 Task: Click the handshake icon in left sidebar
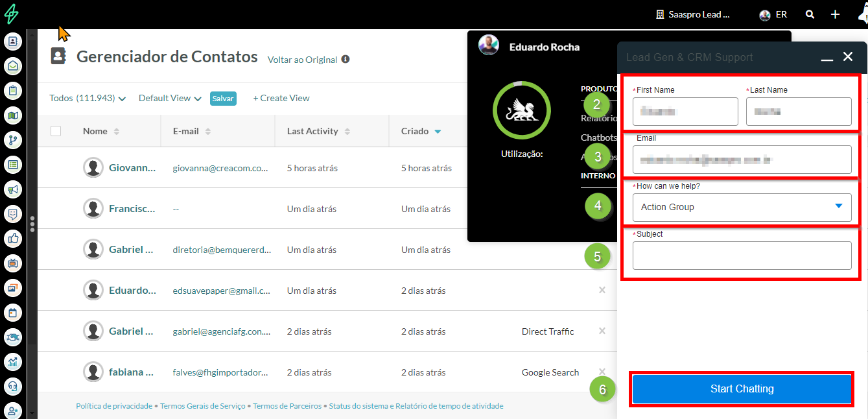13,337
